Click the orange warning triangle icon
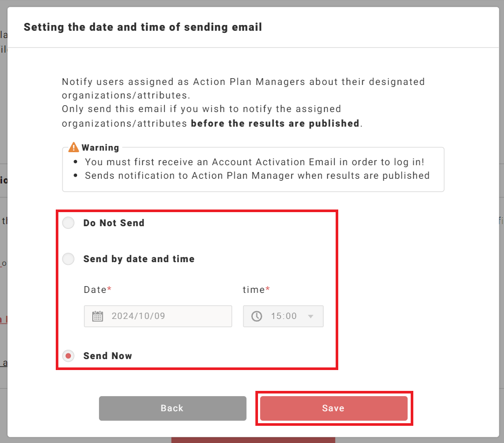The height and width of the screenshot is (443, 504). point(73,147)
